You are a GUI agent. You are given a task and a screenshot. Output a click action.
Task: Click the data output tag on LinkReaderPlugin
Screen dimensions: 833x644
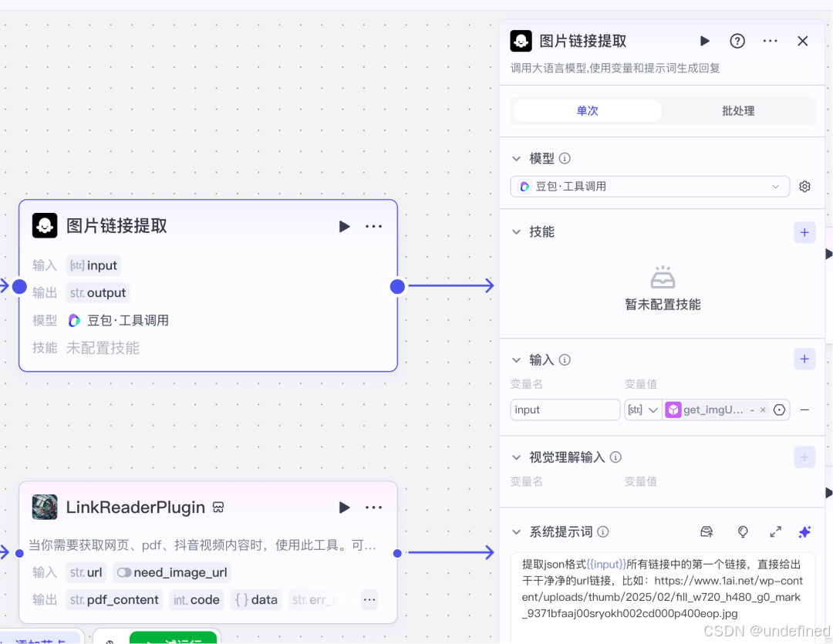click(x=256, y=600)
